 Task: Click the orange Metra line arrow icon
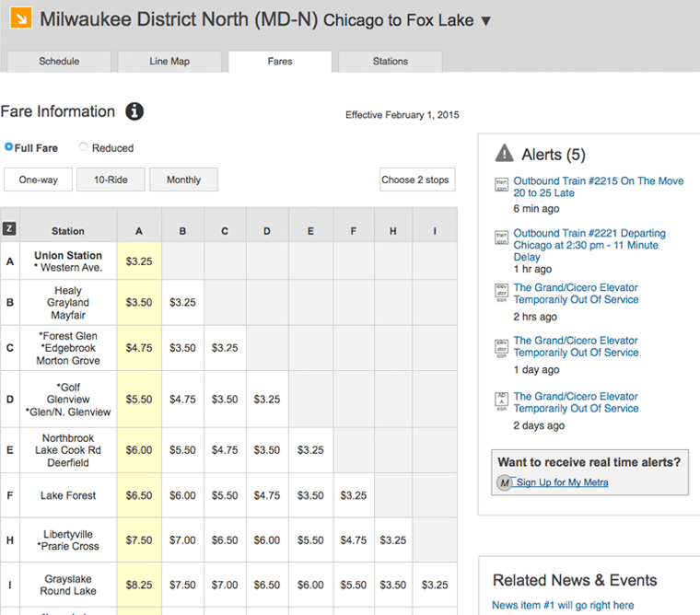click(21, 17)
